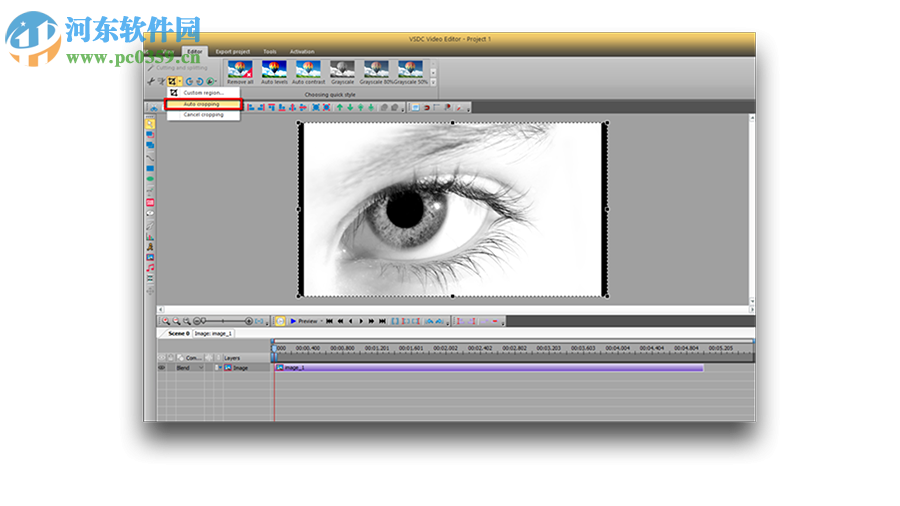Apply the Auto levels quick style
This screenshot has width=900, height=506.
pos(274,73)
